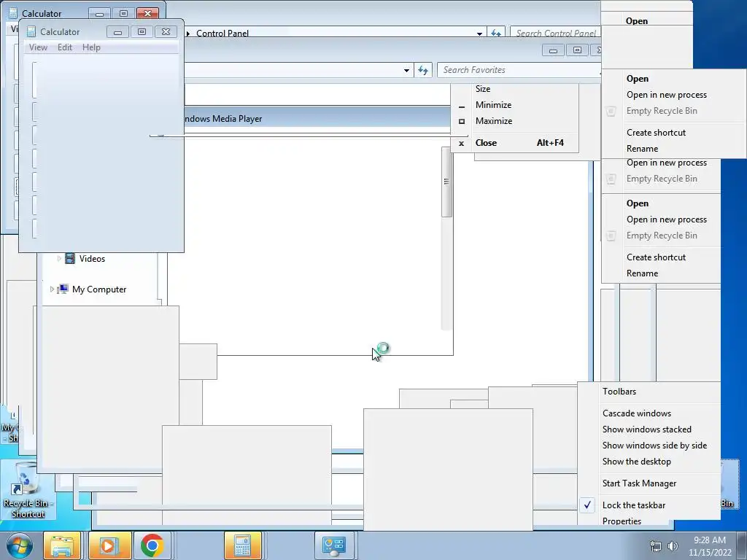Open the clock showing 9:28 AM
Image resolution: width=747 pixels, height=560 pixels.
[709, 546]
